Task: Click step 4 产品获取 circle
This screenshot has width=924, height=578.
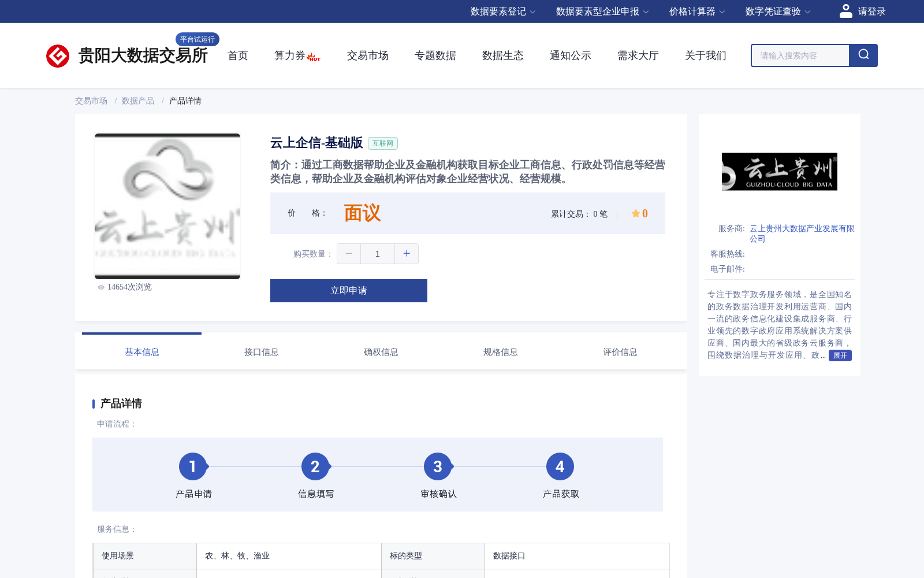Action: pos(560,466)
